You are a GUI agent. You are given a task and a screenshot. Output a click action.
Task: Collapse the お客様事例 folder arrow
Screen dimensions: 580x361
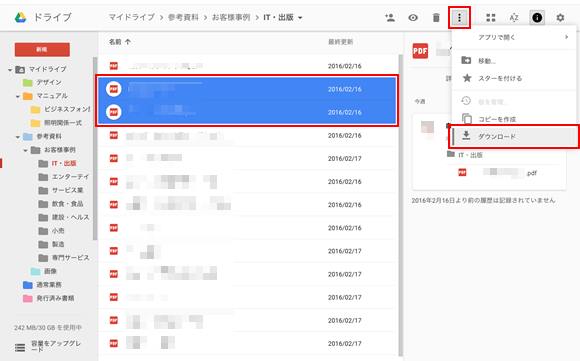26,151
